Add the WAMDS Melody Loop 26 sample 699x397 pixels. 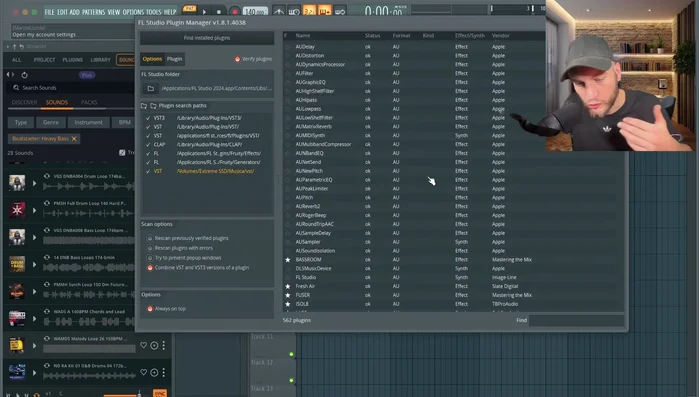coord(154,345)
